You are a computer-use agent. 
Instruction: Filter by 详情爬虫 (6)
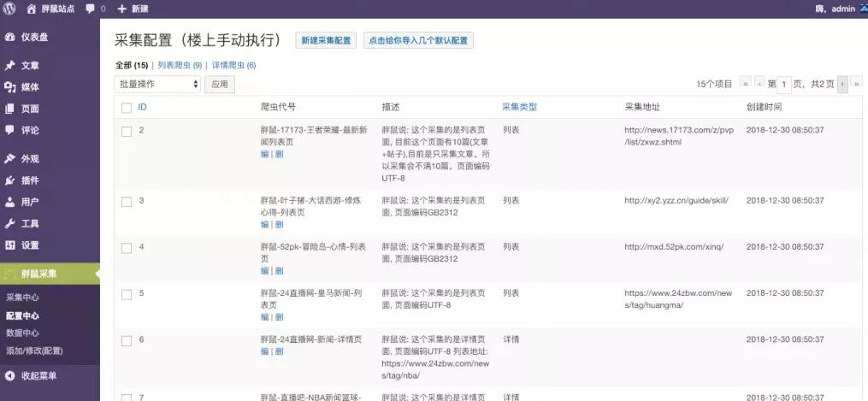pyautogui.click(x=233, y=65)
